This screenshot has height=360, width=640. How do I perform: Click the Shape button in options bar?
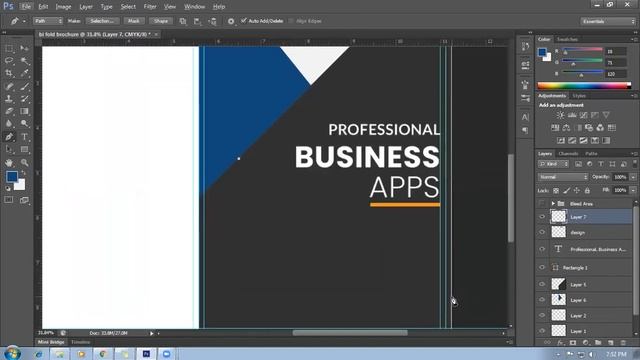(161, 21)
